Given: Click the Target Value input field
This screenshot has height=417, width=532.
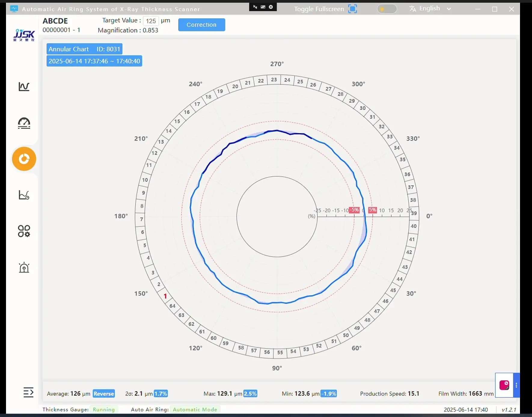Looking at the screenshot, I should [x=151, y=21].
